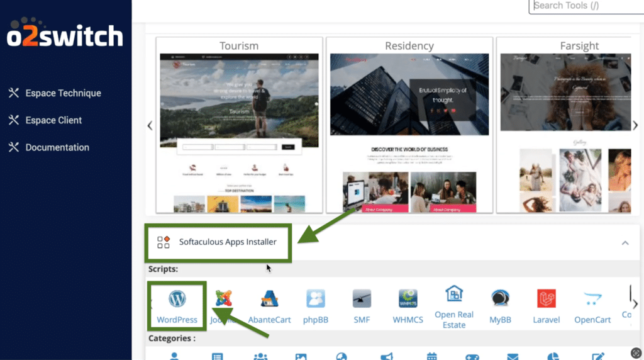Click the WordPress text label
The height and width of the screenshot is (360, 644).
(x=177, y=319)
